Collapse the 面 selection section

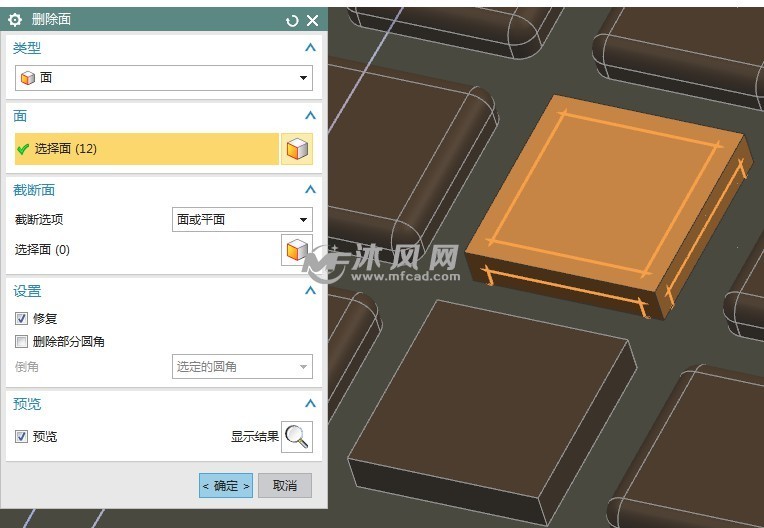tap(310, 115)
